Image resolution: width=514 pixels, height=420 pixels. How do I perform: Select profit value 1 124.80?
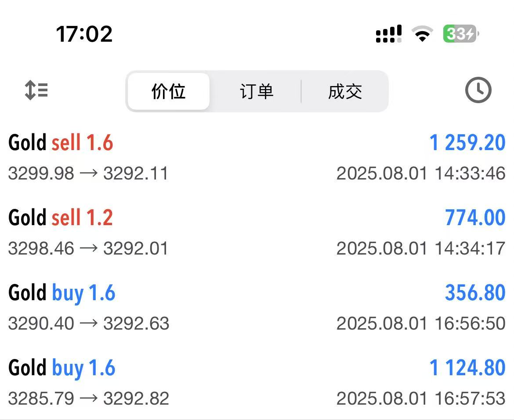[467, 368]
